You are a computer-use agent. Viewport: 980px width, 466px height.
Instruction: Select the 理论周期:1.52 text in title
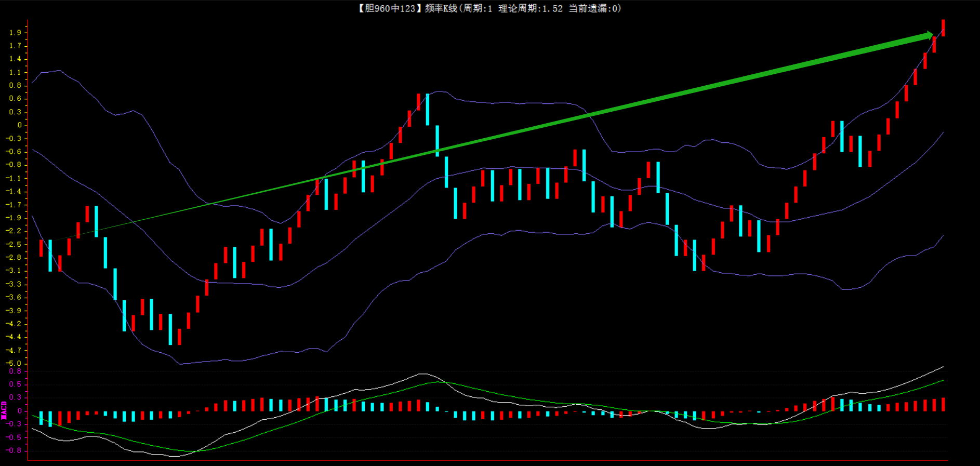pyautogui.click(x=530, y=8)
